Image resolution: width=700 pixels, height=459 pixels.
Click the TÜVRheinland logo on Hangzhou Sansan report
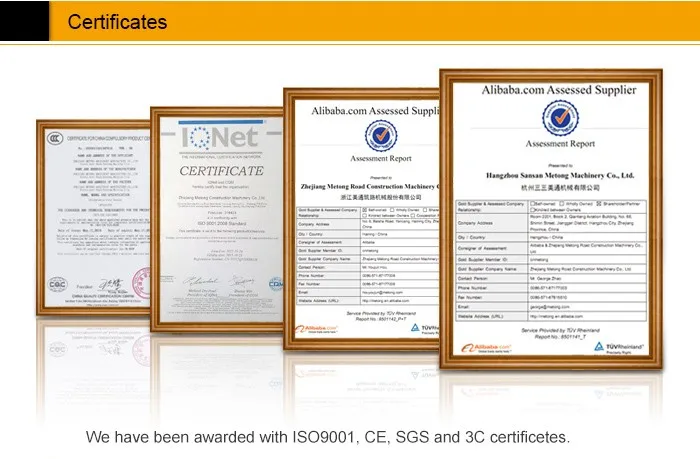point(619,347)
